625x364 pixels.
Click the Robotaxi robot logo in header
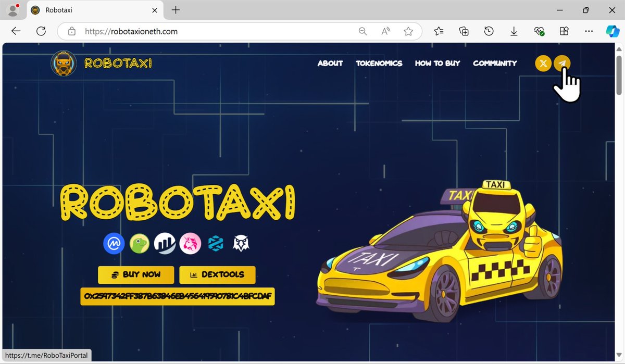tap(64, 64)
